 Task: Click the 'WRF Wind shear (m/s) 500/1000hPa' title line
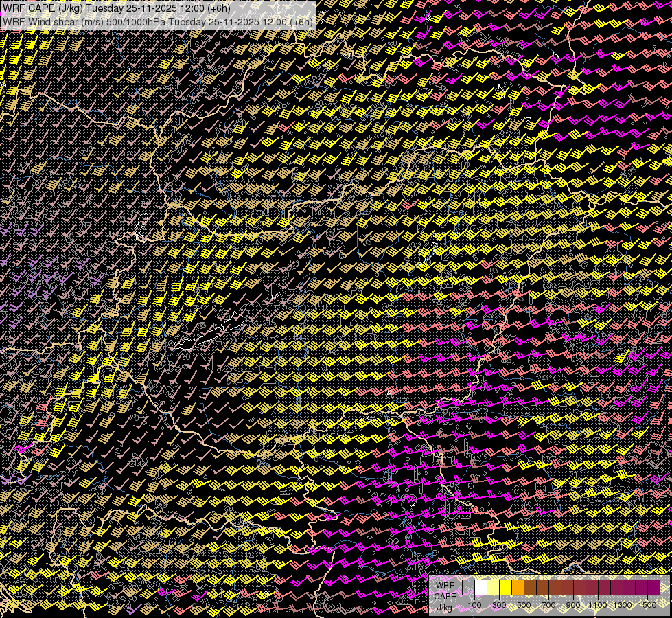click(x=158, y=21)
